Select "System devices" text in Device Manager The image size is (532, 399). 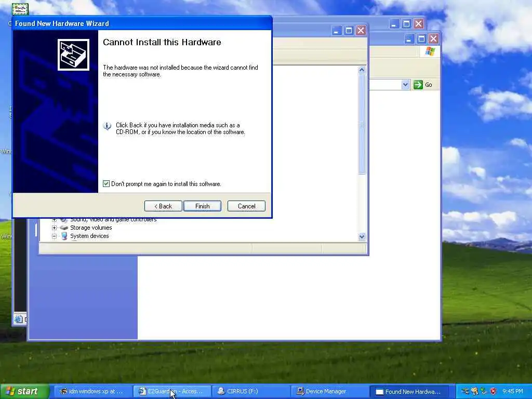[89, 236]
